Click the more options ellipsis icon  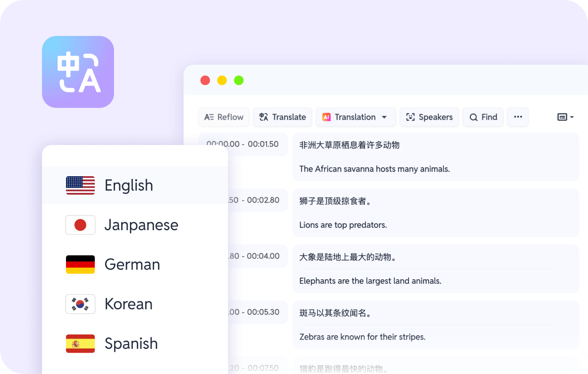click(x=518, y=117)
